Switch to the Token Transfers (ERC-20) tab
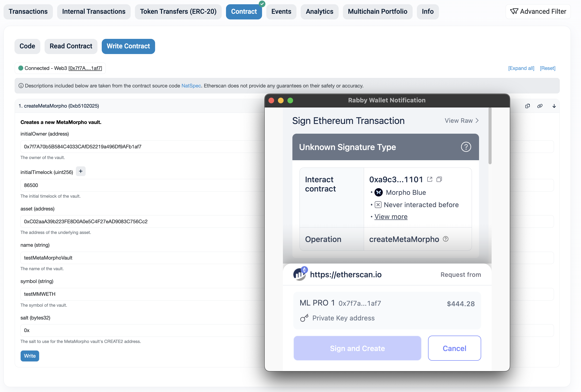The width and height of the screenshot is (581, 392). tap(178, 11)
